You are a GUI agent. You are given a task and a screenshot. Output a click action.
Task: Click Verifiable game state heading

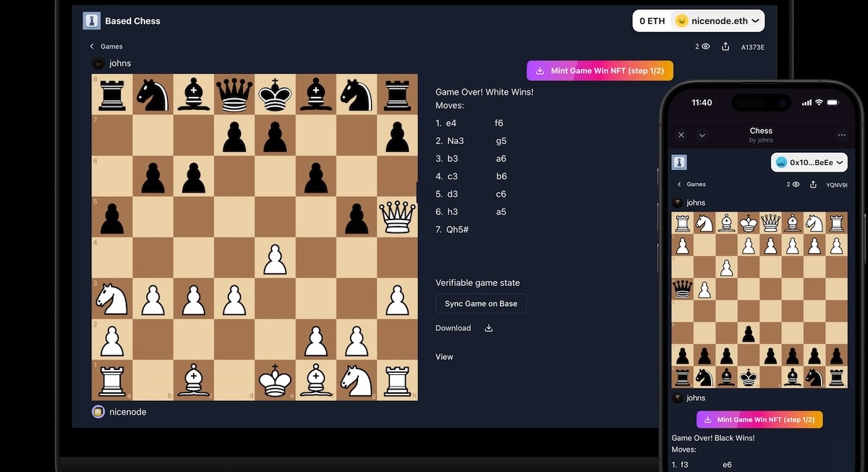pyautogui.click(x=477, y=283)
